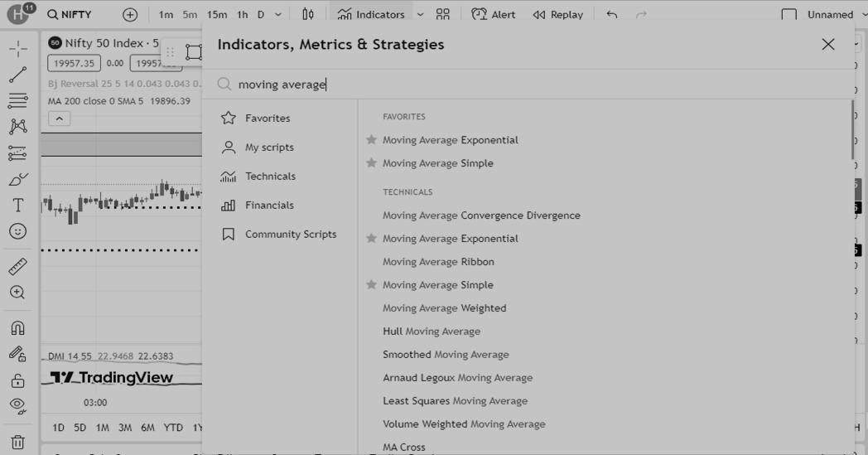
Task: Start bar Replay mode
Action: (x=557, y=14)
